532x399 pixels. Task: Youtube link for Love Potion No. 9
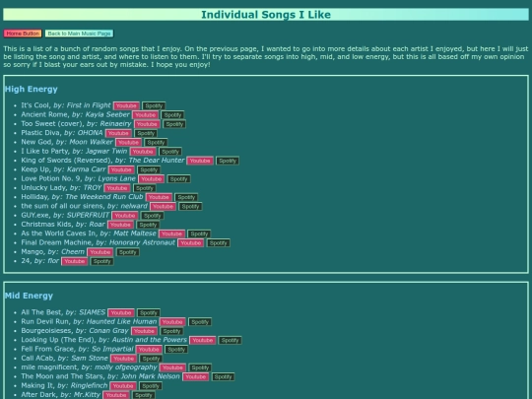click(152, 179)
